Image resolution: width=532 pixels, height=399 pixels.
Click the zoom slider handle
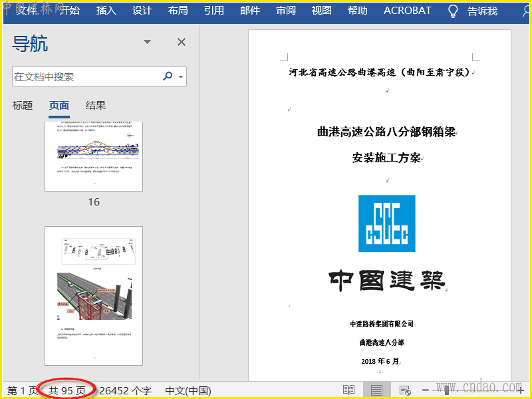coord(447,390)
